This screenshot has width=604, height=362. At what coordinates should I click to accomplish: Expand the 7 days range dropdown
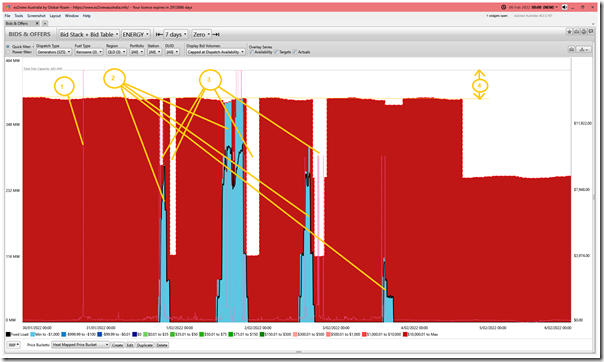176,34
